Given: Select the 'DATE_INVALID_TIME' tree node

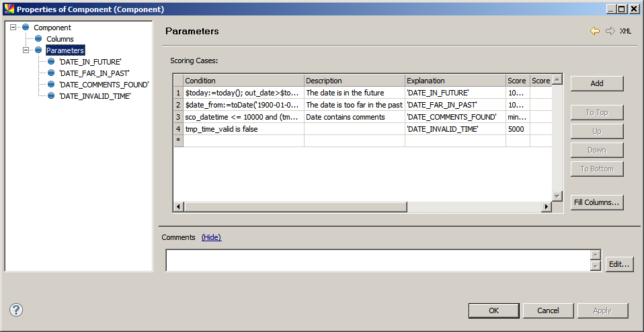Looking at the screenshot, I should (95, 96).
